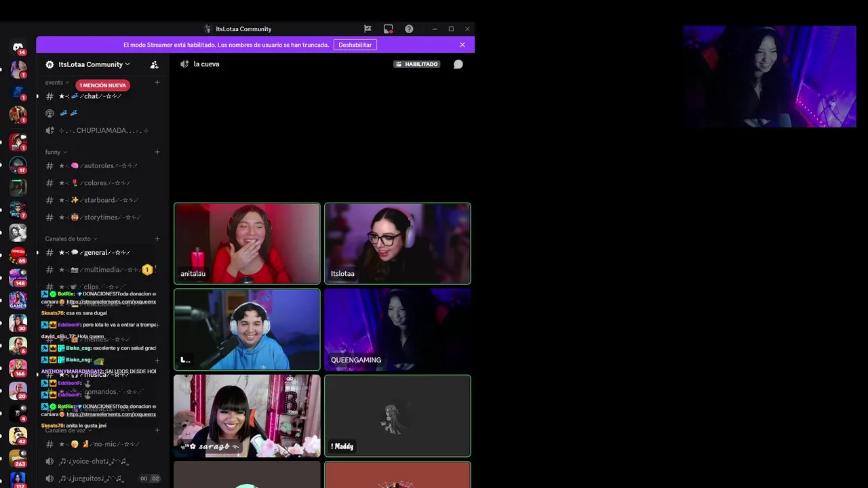The width and height of the screenshot is (868, 488).
Task: Collapse the Canales de texto category
Action: pos(71,239)
